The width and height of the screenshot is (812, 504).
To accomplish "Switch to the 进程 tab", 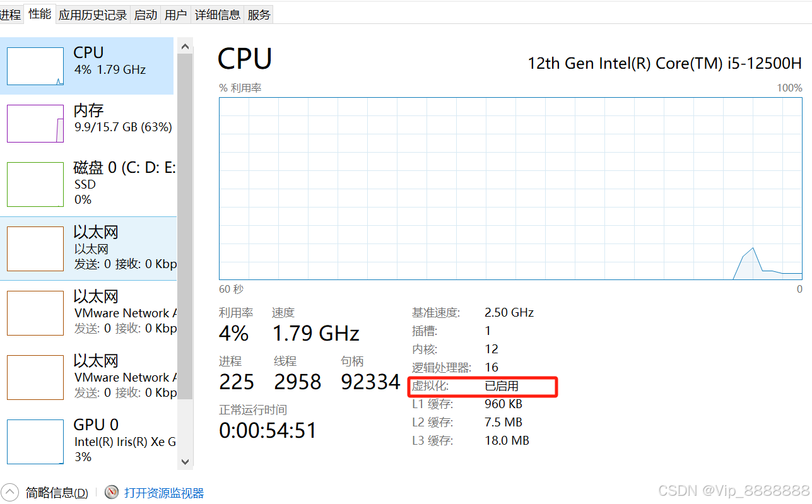I will [11, 15].
